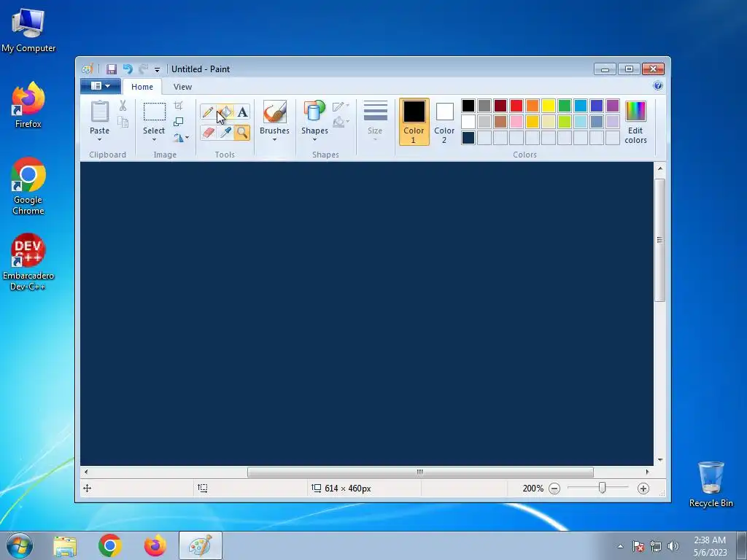The width and height of the screenshot is (747, 560).
Task: Click the horizontal scrollbar left arrow
Action: click(x=86, y=472)
